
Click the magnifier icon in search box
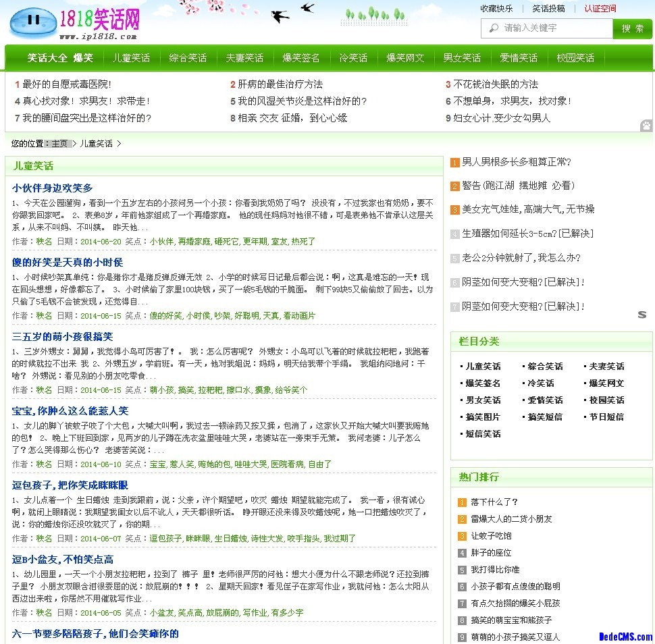[x=491, y=28]
